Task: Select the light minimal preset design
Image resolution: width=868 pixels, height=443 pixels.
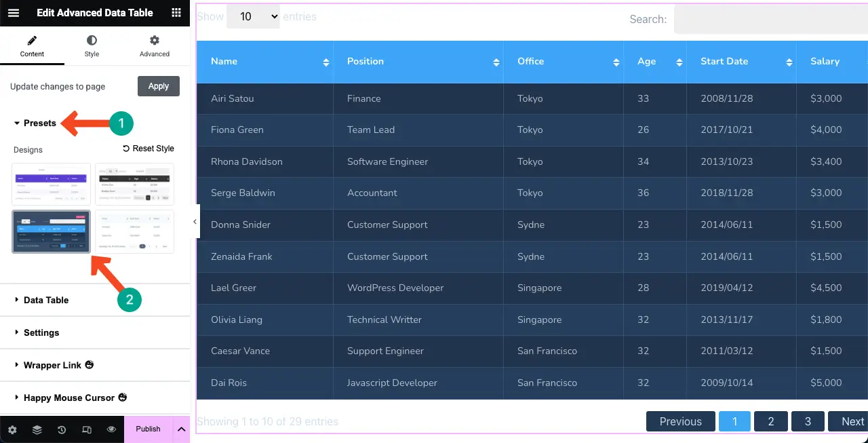Action: pyautogui.click(x=134, y=231)
